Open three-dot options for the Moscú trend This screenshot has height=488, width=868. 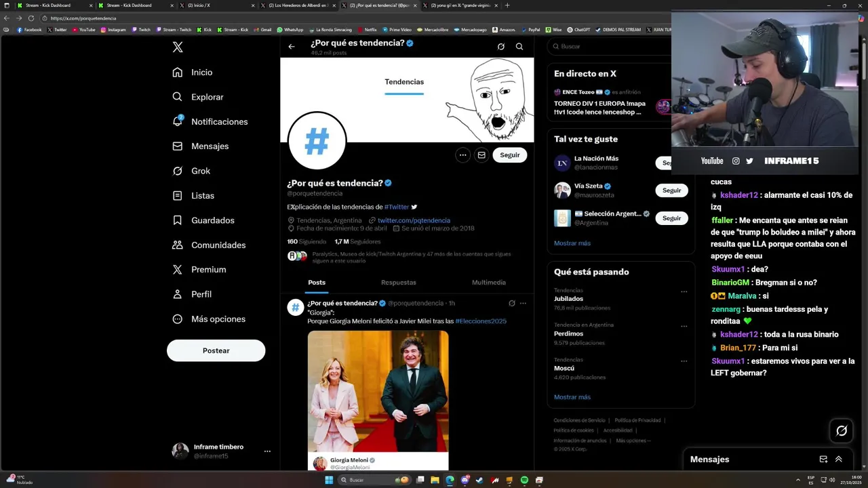(683, 361)
